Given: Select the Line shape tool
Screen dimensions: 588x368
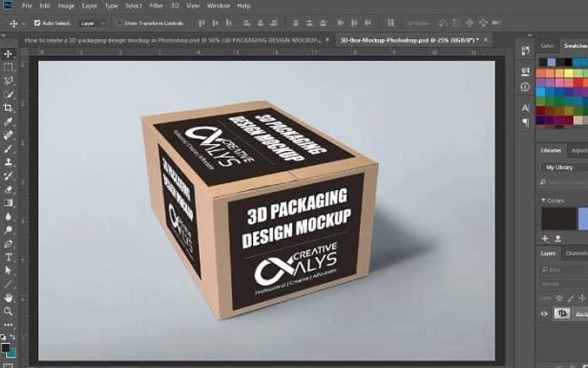Looking at the screenshot, I should point(8,284).
